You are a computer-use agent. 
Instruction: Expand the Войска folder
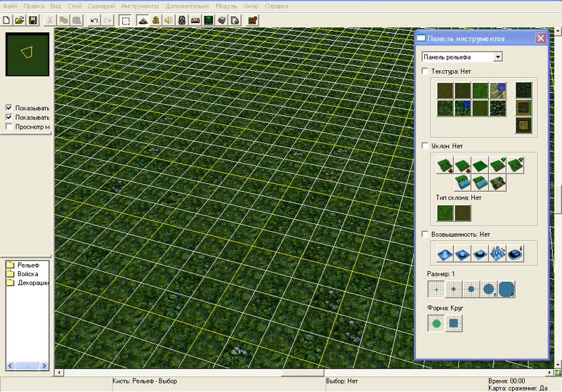tap(28, 274)
